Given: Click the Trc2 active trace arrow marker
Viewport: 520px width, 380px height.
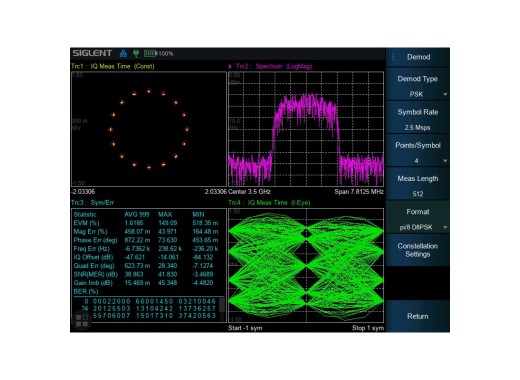Looking at the screenshot, I should click(x=230, y=66).
